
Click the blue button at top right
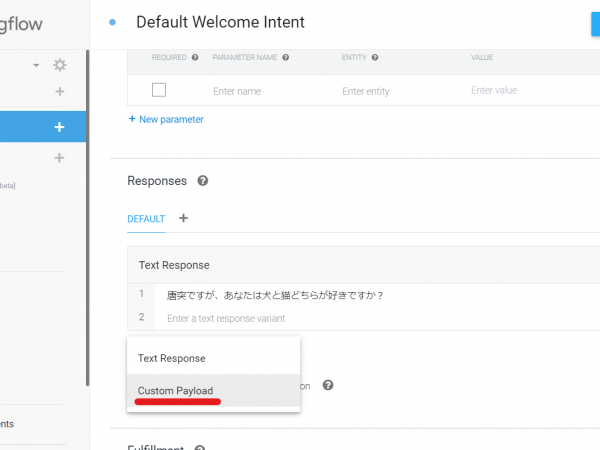[x=594, y=22]
